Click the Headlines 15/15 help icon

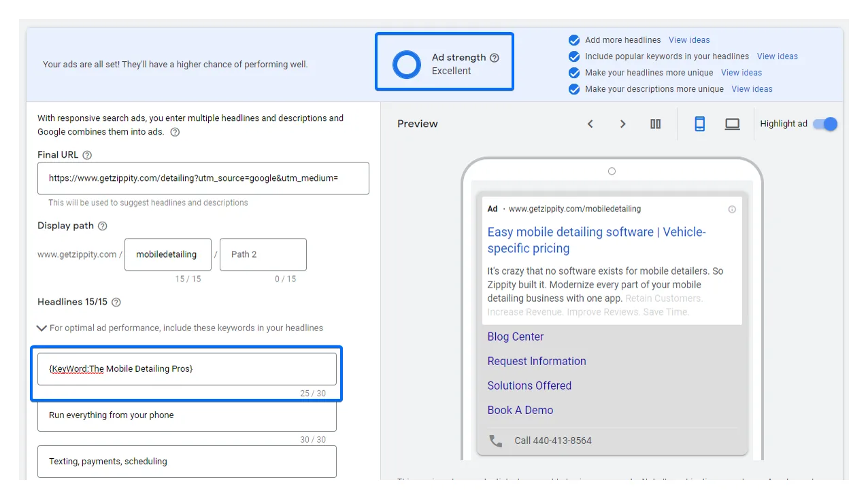pos(116,302)
